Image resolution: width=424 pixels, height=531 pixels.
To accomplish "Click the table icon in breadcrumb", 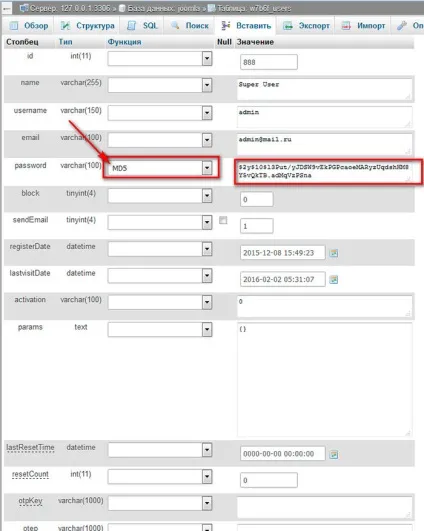I will tap(212, 8).
